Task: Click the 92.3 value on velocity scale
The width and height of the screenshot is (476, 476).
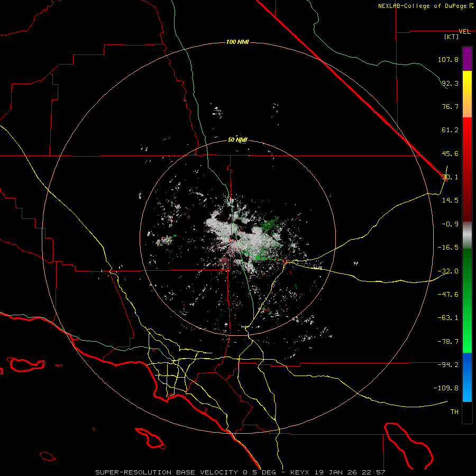Action: coord(450,83)
